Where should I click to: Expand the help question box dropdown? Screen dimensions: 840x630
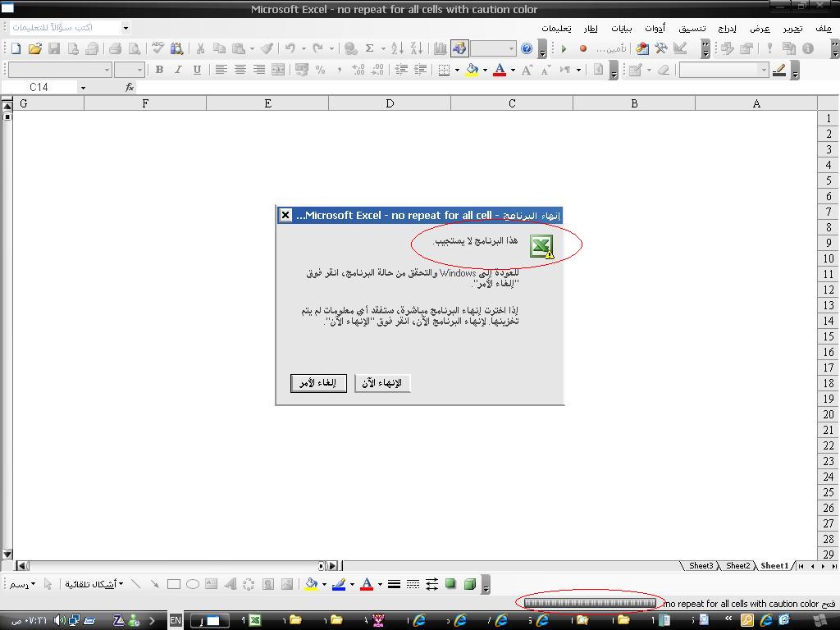[x=126, y=27]
